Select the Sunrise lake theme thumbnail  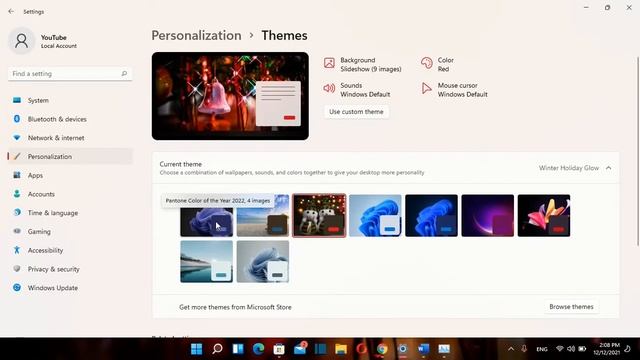click(207, 261)
